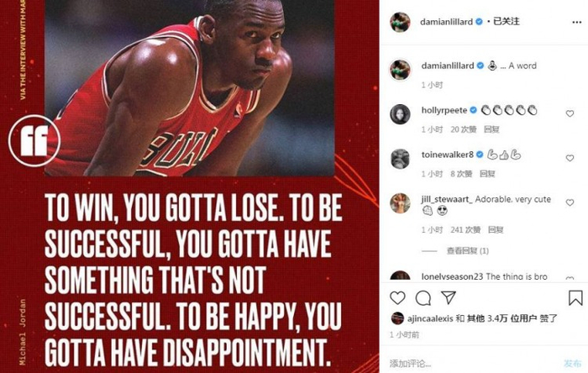This screenshot has width=588, height=373.
Task: Open the three-dot more options menu
Action: pyautogui.click(x=577, y=23)
